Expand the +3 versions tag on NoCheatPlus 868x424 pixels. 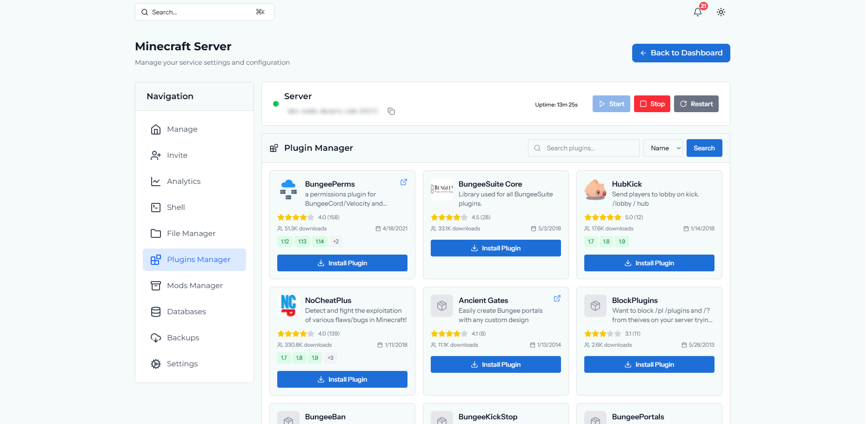(x=330, y=358)
